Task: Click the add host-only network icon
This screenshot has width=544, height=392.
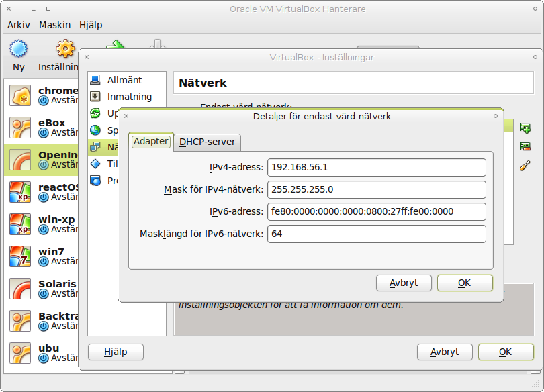Action: pyautogui.click(x=525, y=128)
